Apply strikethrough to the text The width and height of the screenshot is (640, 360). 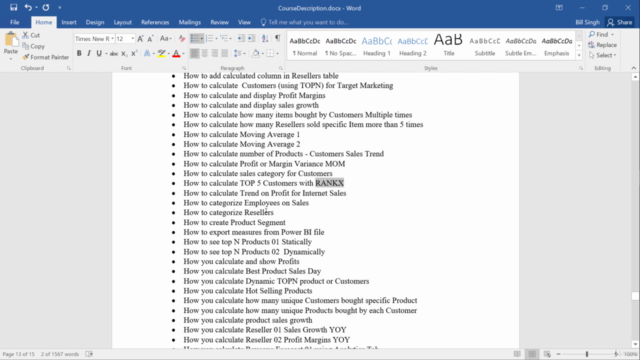point(114,53)
